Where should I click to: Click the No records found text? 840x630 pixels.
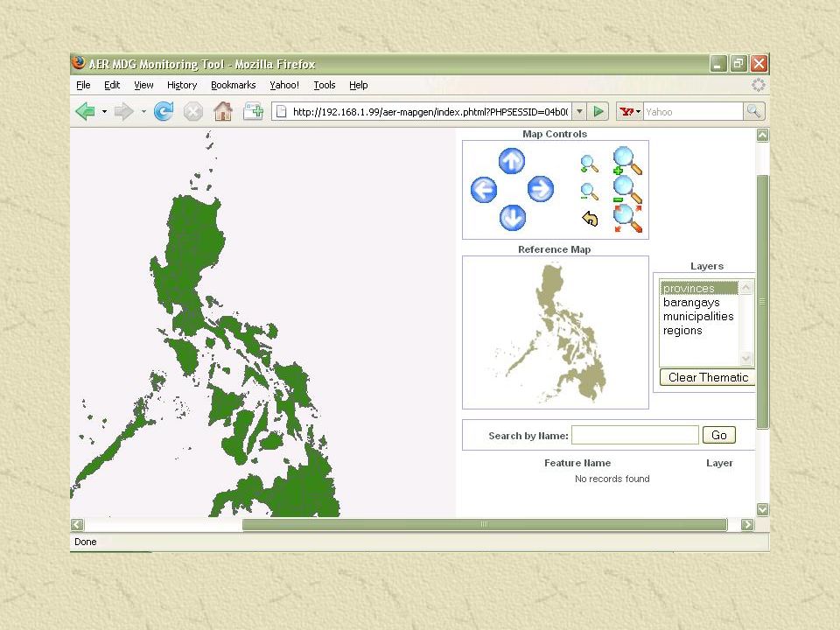pos(612,479)
